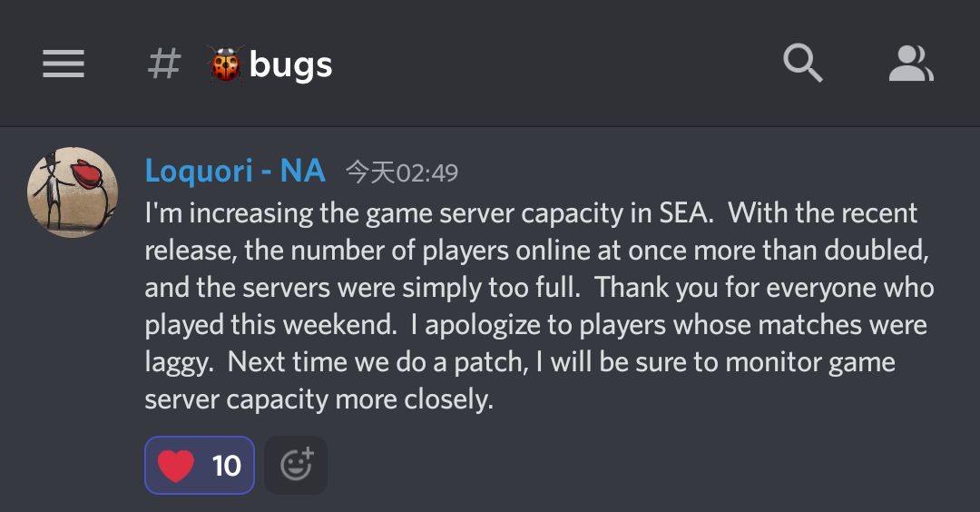Open Loquori's profile avatar picture
This screenshot has width=980, height=512.
point(73,192)
